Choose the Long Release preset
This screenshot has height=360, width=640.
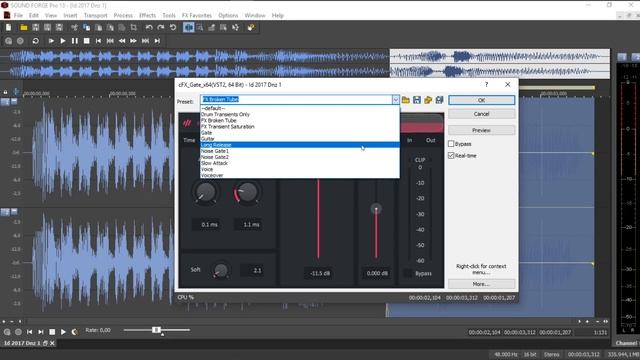click(x=300, y=145)
